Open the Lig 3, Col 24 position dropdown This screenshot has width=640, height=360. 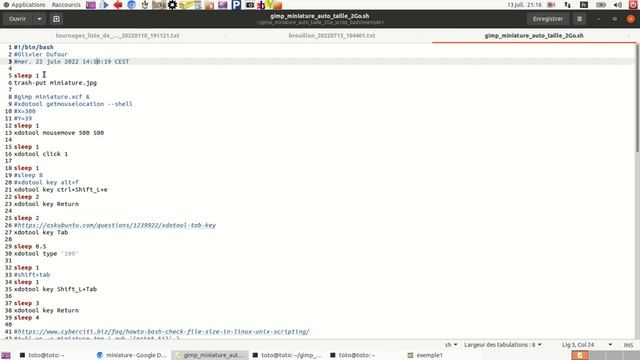click(587, 345)
